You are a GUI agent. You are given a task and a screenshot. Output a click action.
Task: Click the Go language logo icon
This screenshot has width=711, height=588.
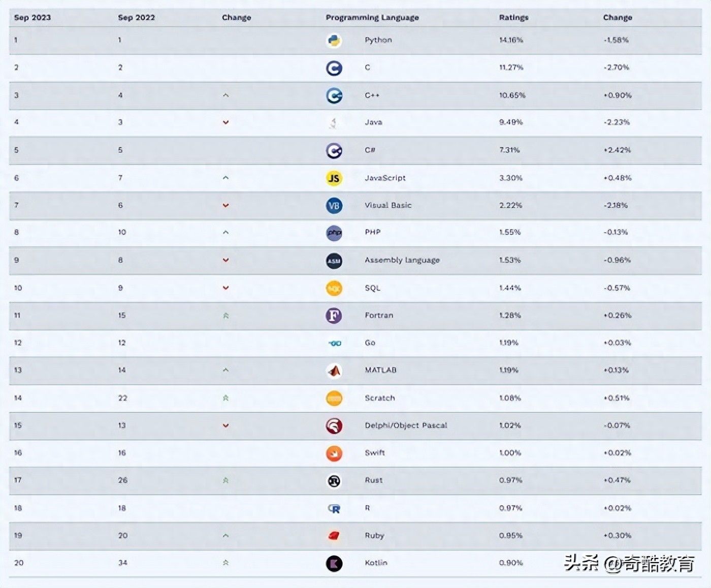(x=334, y=343)
